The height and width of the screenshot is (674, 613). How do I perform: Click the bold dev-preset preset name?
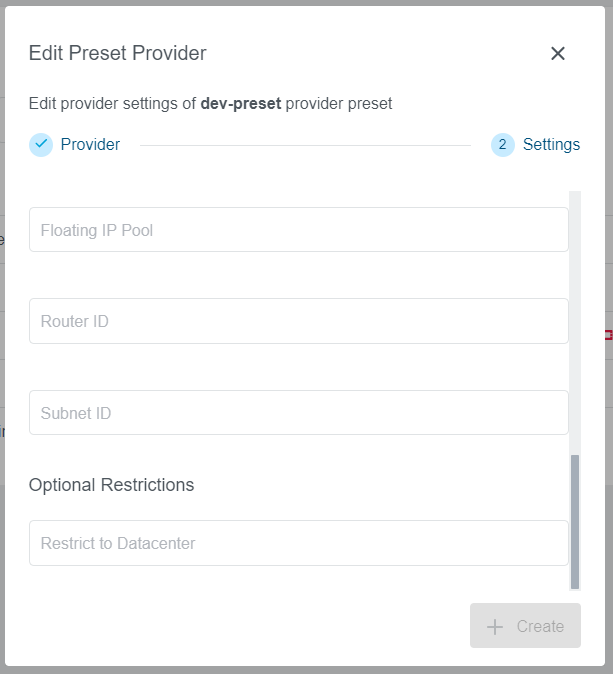point(241,104)
